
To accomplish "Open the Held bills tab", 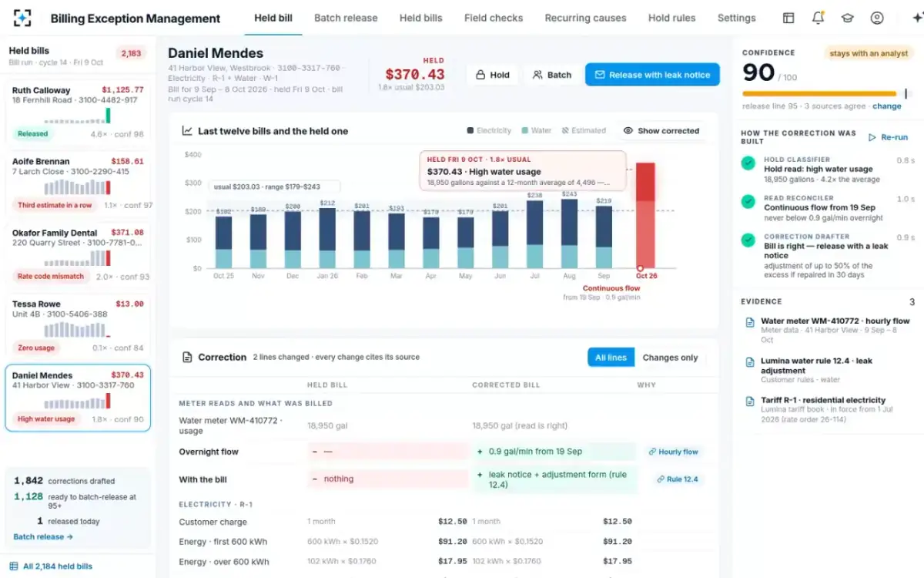I will 420,18.
